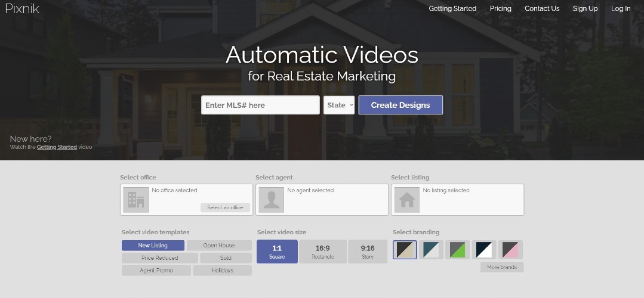This screenshot has width=644, height=298.
Task: Open the State dropdown
Action: [339, 105]
